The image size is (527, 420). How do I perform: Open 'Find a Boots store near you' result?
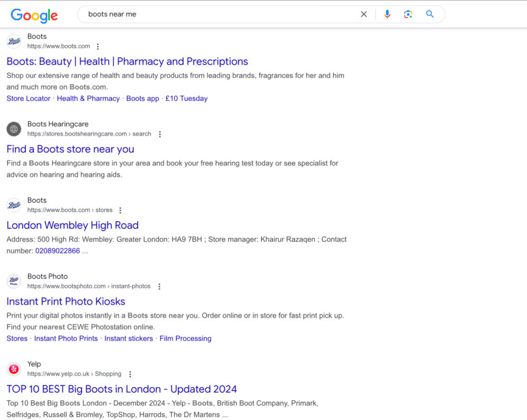point(70,149)
